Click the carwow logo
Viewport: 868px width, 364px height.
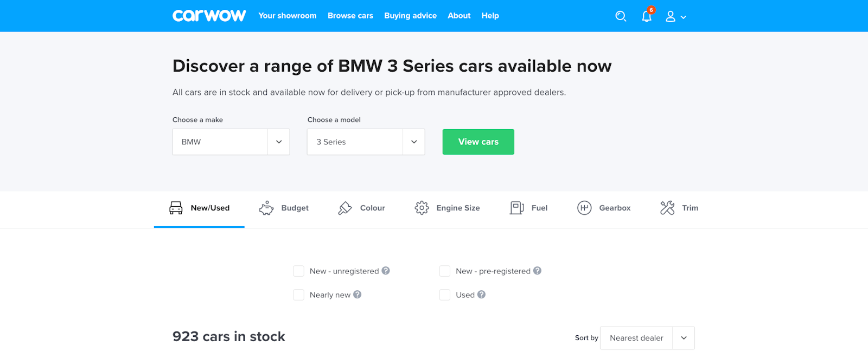[209, 16]
